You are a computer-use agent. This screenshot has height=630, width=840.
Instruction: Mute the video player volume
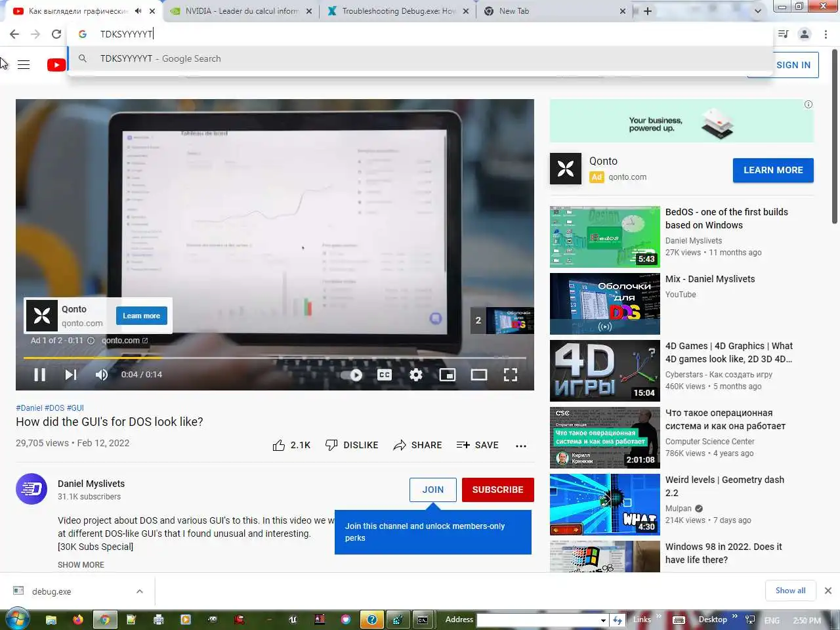pos(102,375)
